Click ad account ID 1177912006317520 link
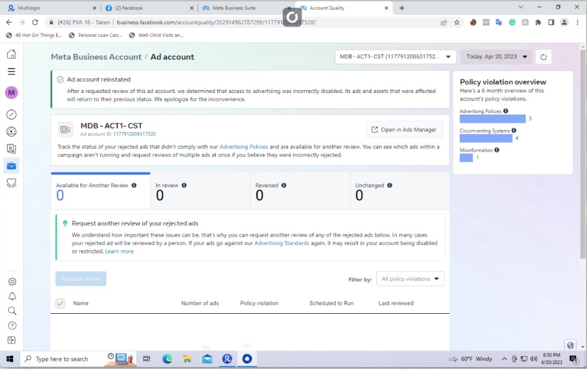 pyautogui.click(x=134, y=134)
